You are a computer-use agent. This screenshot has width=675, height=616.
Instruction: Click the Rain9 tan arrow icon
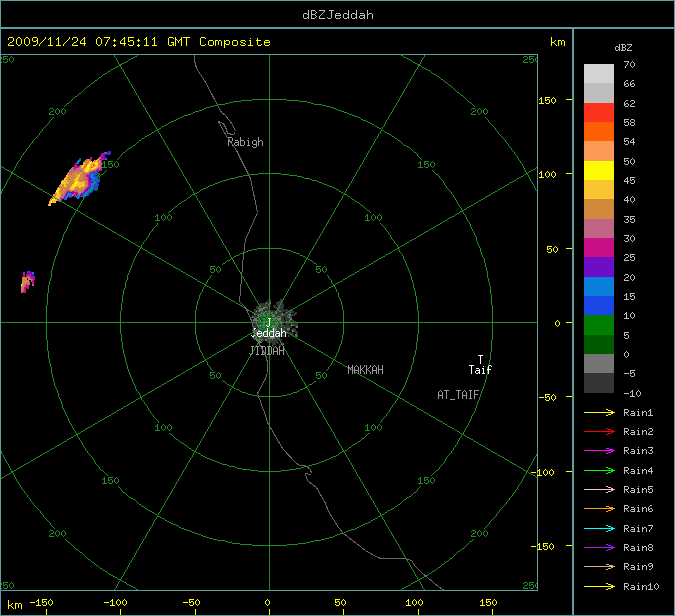coord(599,566)
